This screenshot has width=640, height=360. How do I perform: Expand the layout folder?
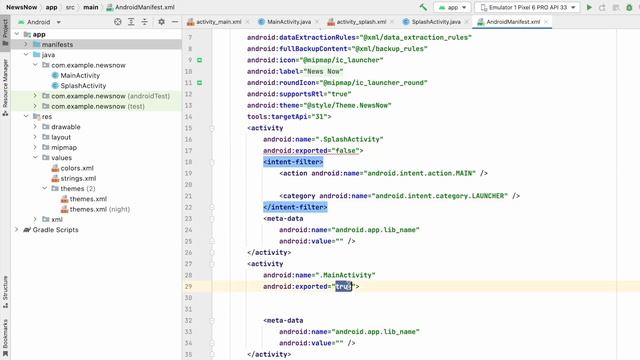(35, 137)
